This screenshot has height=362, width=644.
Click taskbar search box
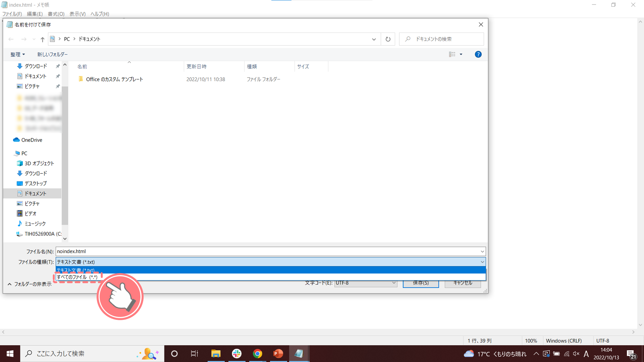click(x=92, y=354)
